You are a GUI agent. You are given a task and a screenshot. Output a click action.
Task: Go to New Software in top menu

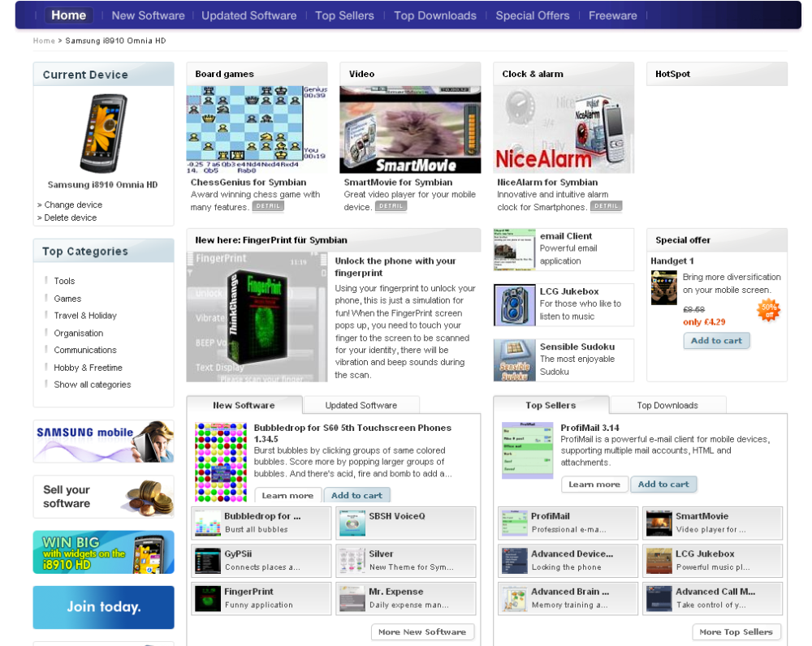tap(148, 15)
